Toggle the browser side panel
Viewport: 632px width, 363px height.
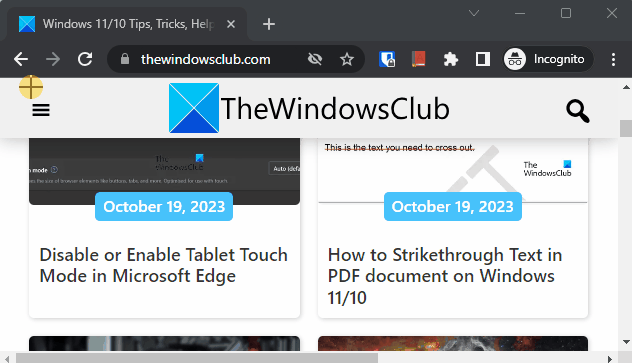(482, 59)
